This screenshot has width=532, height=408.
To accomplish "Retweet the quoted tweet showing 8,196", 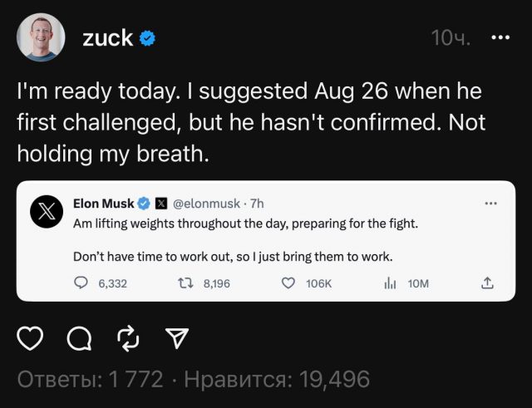I will tap(186, 283).
